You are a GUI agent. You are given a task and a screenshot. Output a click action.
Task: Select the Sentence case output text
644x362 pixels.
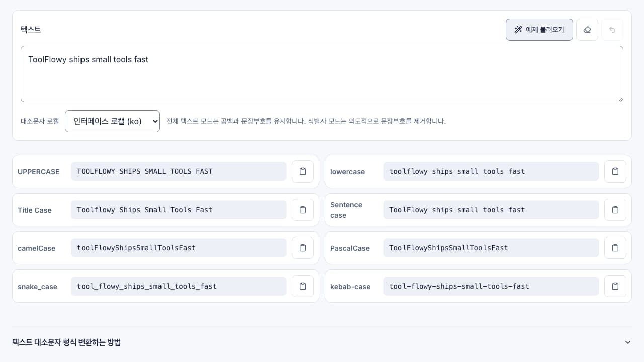tap(491, 210)
